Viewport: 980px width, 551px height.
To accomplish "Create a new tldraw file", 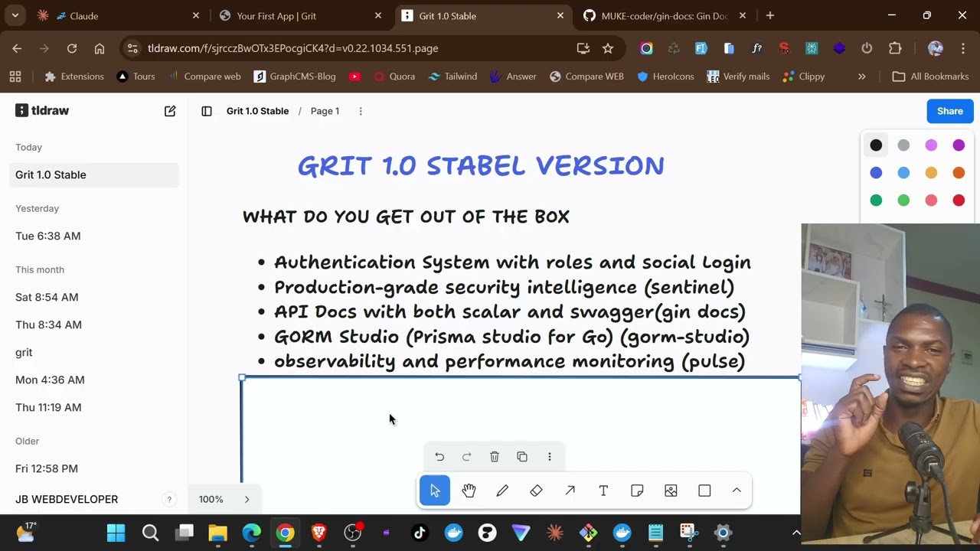I will click(170, 111).
